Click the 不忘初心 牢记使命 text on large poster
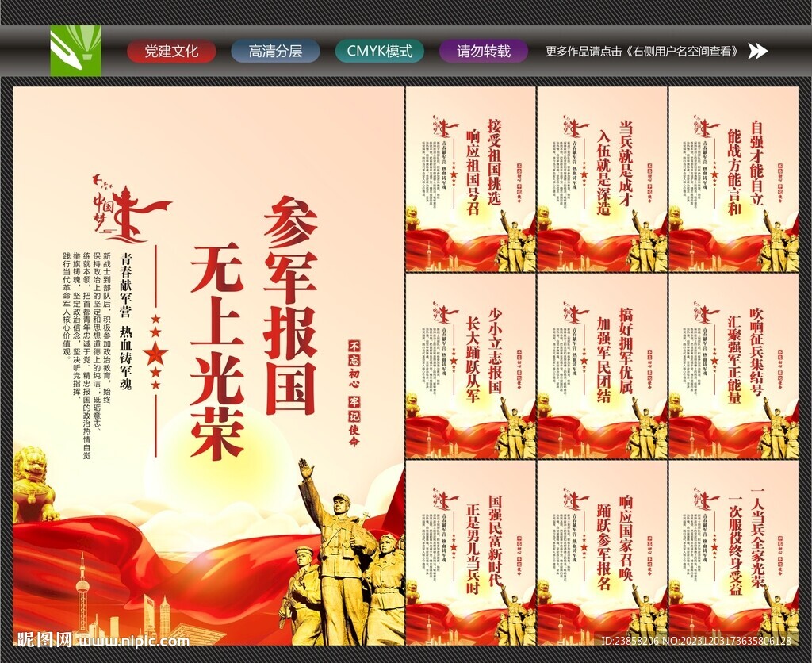Screen dimensions: 812x663 (354, 393)
